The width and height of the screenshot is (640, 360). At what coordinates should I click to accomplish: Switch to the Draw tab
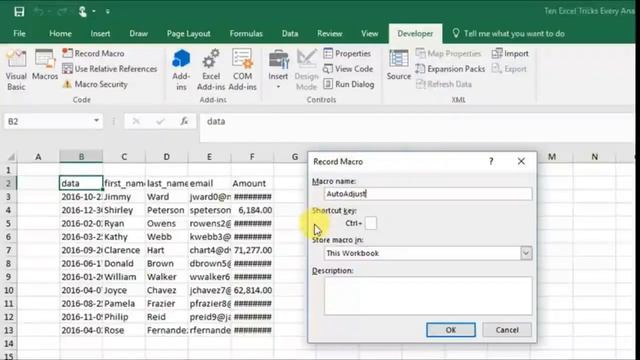click(x=138, y=33)
